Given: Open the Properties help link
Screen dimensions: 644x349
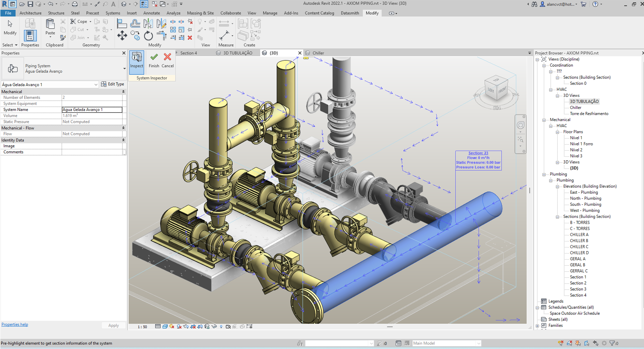Looking at the screenshot, I should pos(15,325).
